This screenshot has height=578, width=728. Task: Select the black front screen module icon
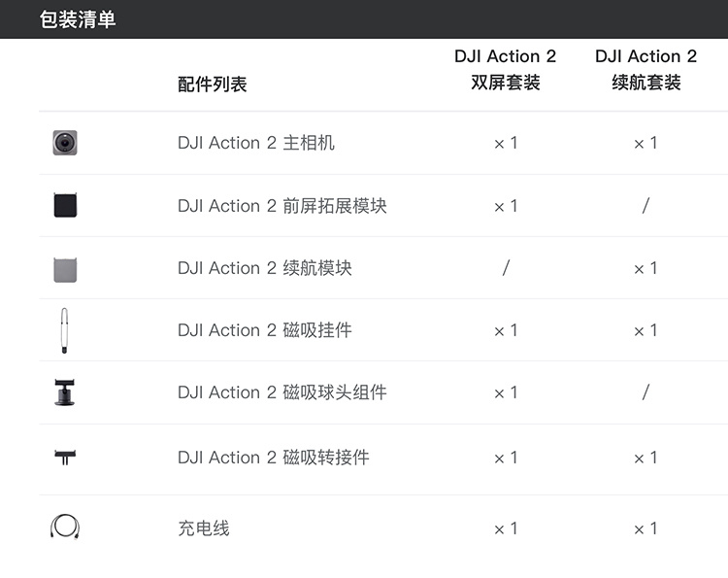coord(65,205)
